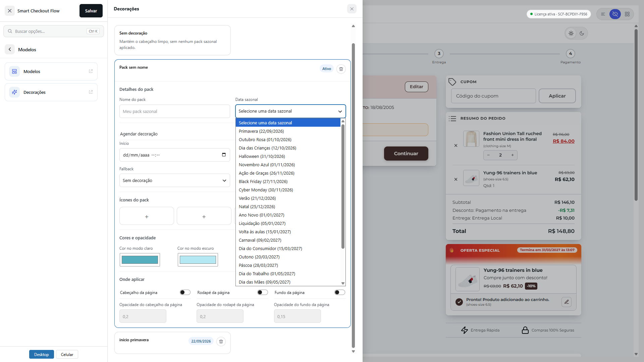Click the Continuar button
Viewport: 644px width, 362px height.
(406, 154)
